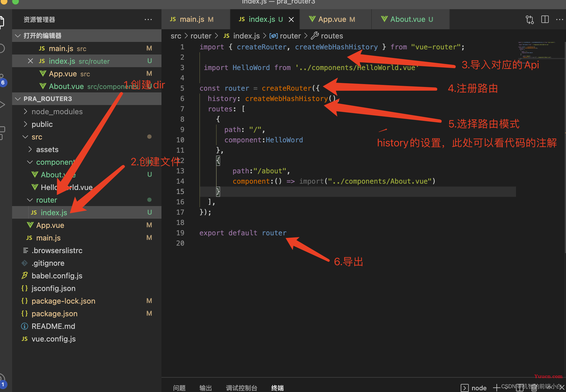Toggle code folding bracket on line 12
Viewport: 566px width, 392px height.
pyautogui.click(x=218, y=160)
